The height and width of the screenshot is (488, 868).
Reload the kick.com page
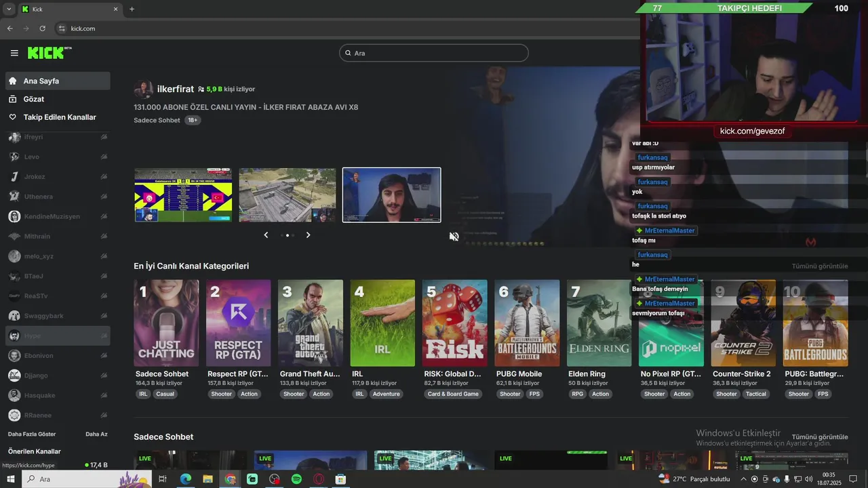[42, 28]
